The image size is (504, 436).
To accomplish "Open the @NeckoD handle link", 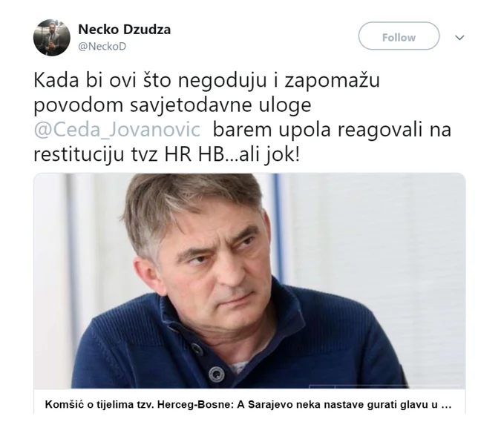I will point(102,47).
